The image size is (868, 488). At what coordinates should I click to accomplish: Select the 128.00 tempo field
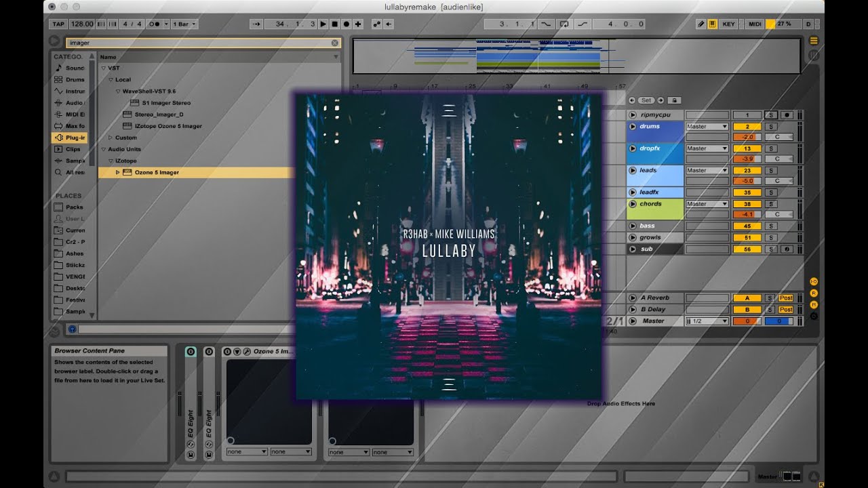[82, 24]
